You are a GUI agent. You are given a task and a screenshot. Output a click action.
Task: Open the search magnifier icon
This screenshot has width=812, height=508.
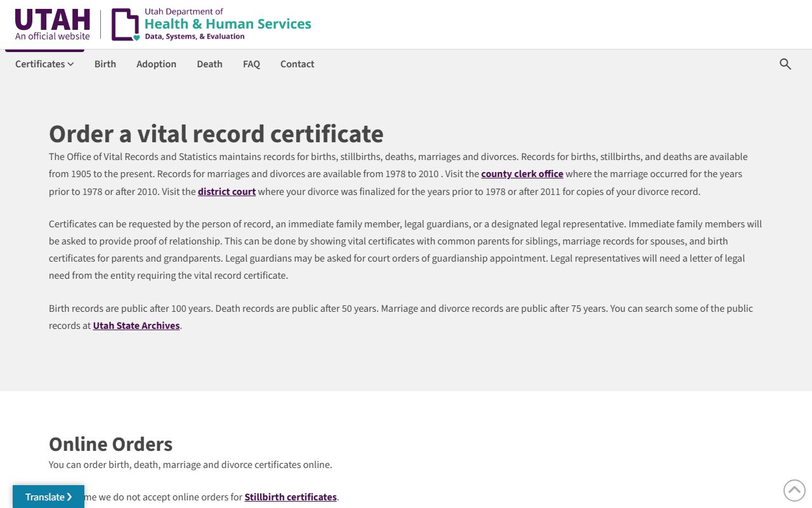coord(785,64)
